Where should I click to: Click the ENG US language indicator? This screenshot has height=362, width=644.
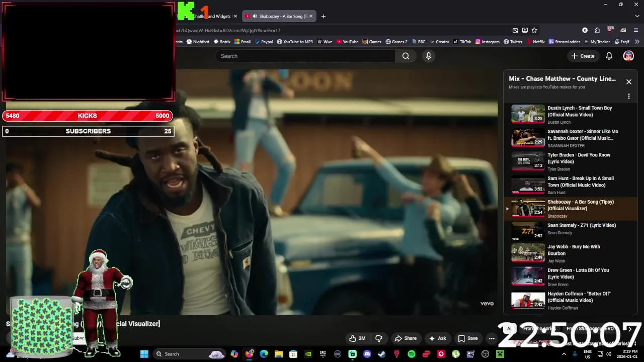[587, 354]
